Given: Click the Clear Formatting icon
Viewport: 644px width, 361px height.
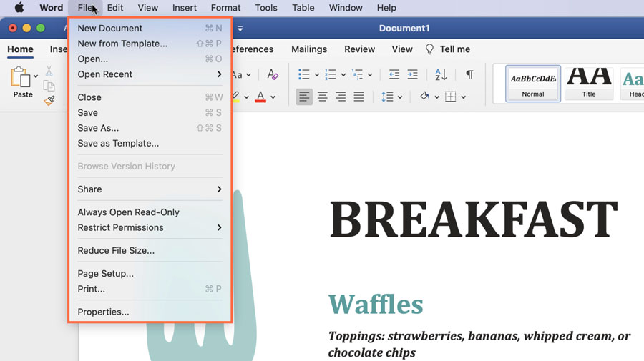Looking at the screenshot, I should (273, 74).
